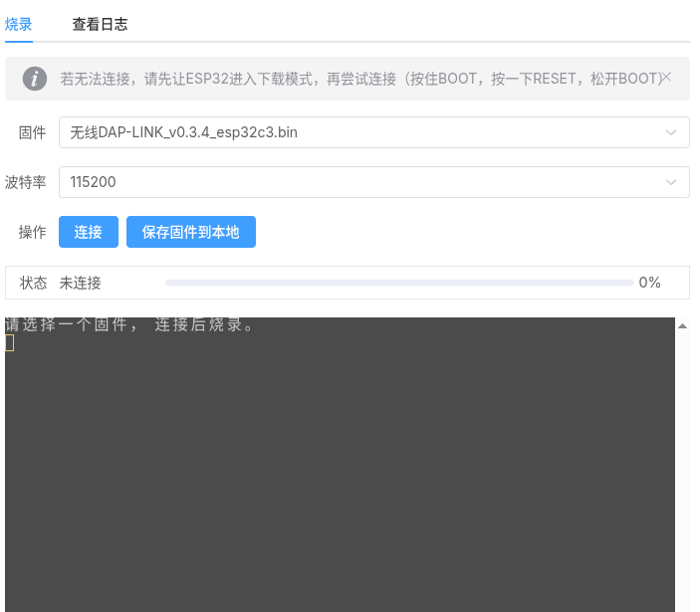Click the flashing progress bar
The width and height of the screenshot is (700, 612).
(398, 283)
